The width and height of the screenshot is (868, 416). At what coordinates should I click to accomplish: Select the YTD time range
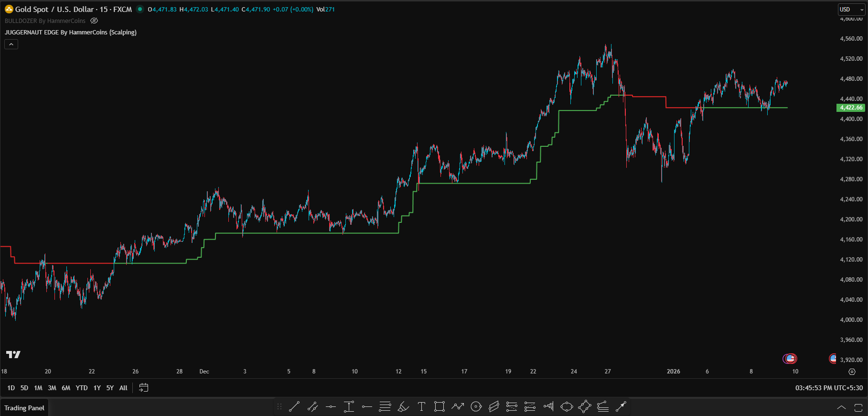click(x=82, y=388)
